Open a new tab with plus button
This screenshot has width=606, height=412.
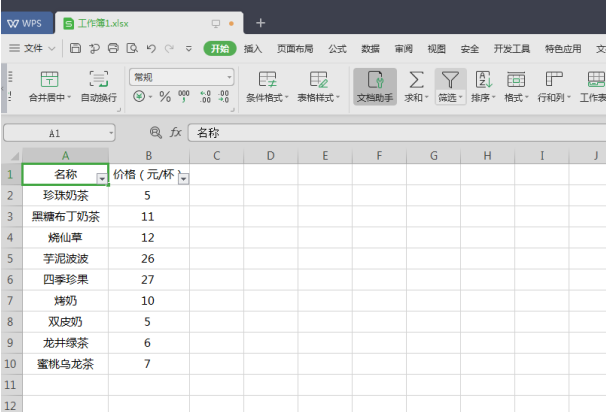pos(260,23)
